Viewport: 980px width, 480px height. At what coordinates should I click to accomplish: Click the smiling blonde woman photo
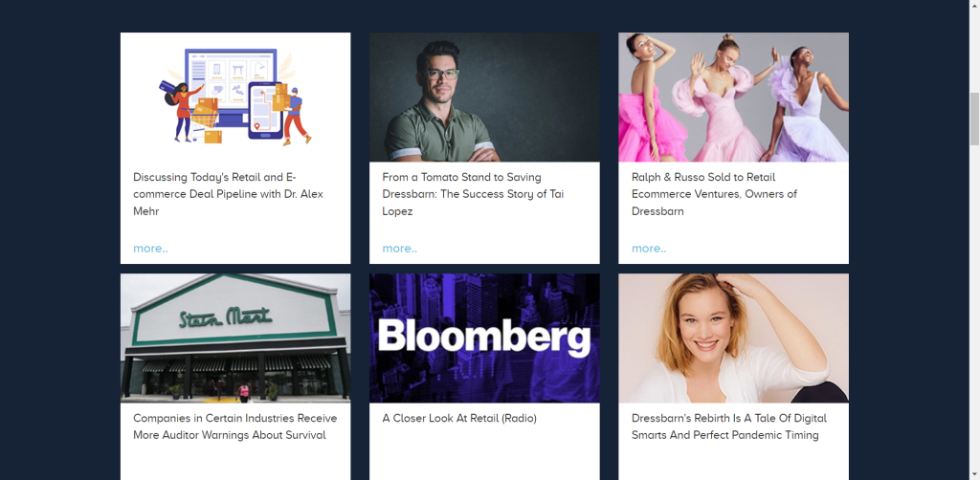(734, 338)
